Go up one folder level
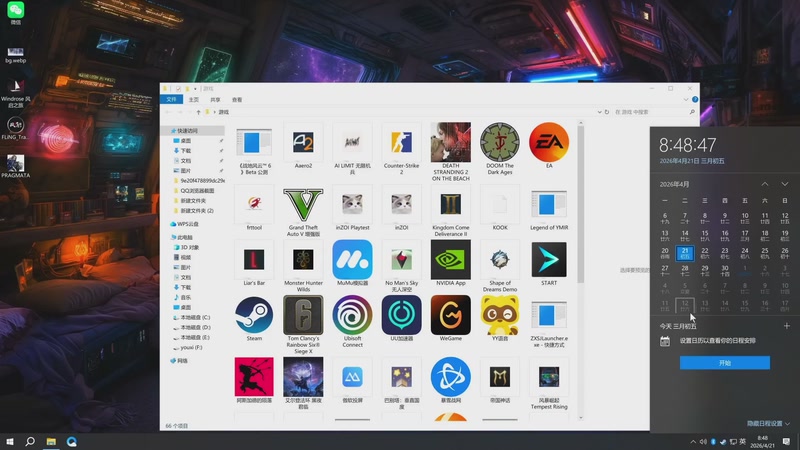This screenshot has height=450, width=800. pos(198,112)
